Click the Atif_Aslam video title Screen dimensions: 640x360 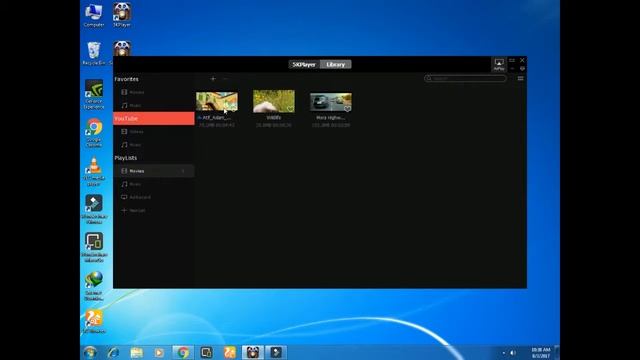217,118
